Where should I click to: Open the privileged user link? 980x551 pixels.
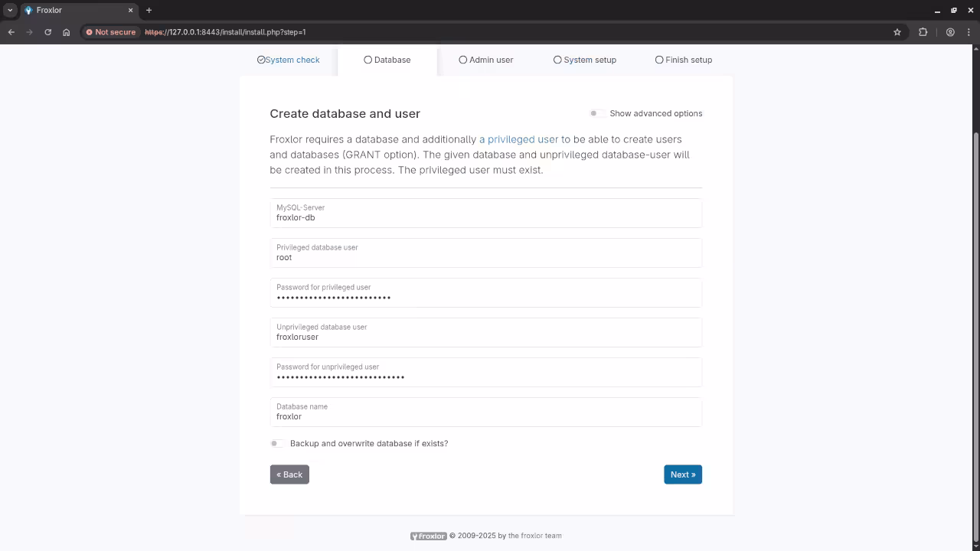[x=518, y=139]
